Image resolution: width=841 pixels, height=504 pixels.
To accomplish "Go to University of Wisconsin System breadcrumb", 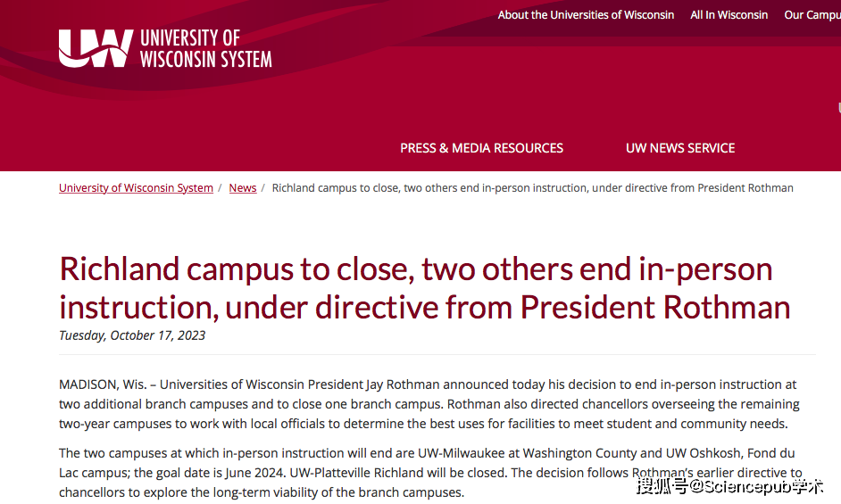I will [x=137, y=188].
